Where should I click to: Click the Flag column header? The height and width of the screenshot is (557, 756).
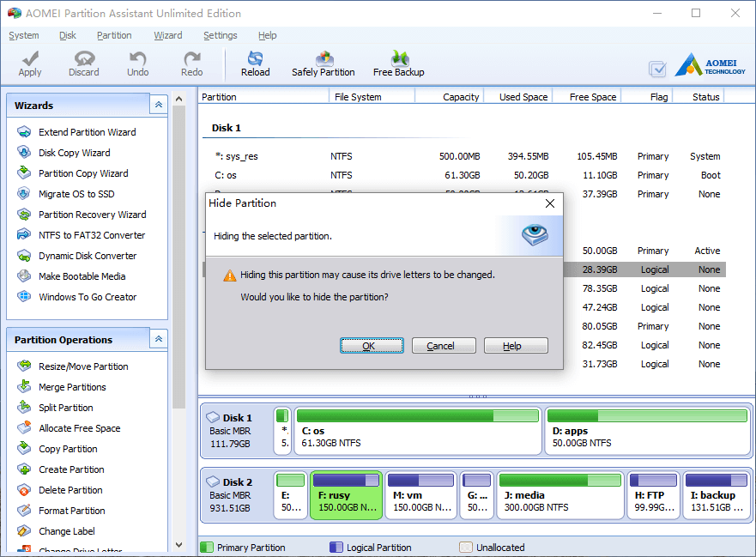[x=647, y=97]
